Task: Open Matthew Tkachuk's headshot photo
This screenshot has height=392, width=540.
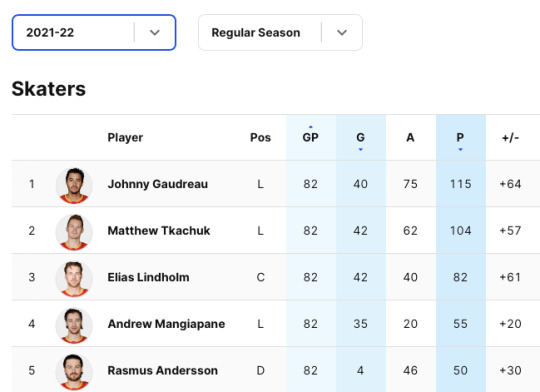Action: 74,232
